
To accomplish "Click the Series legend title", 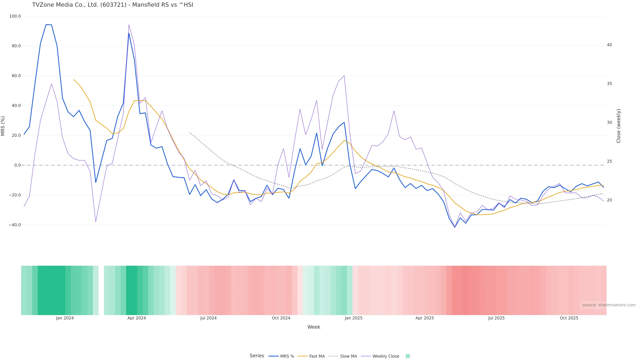I will 257,356.
